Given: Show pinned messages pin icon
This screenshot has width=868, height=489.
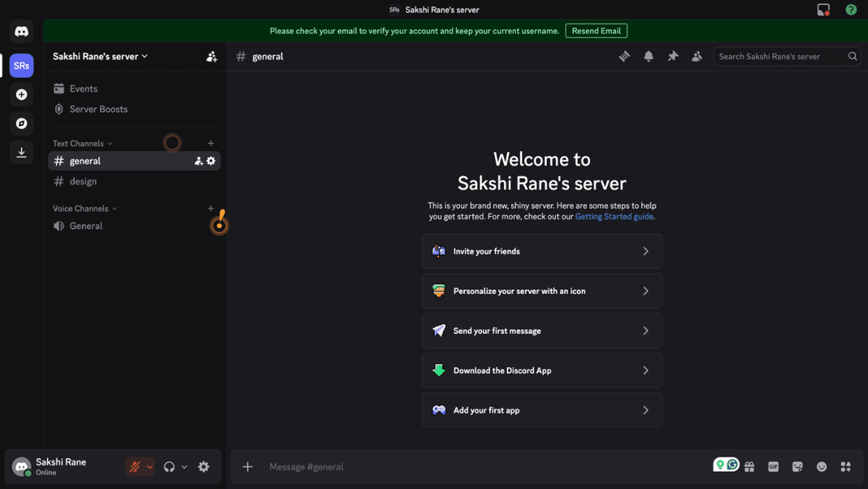Looking at the screenshot, I should [673, 56].
